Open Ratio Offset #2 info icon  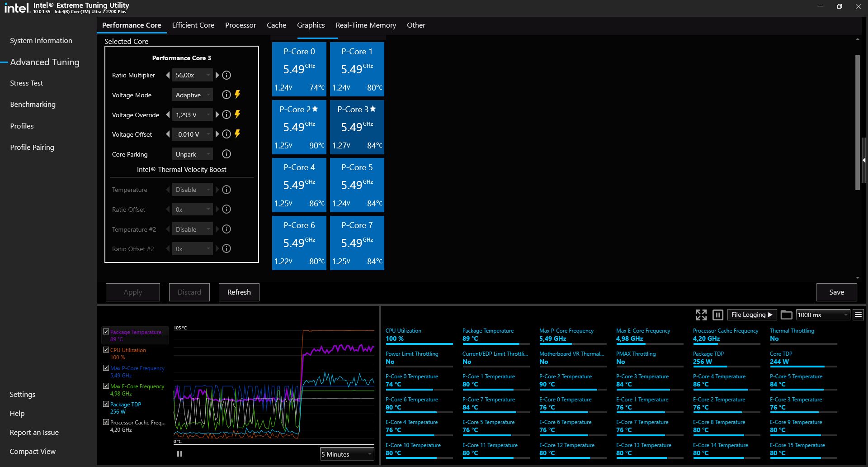point(226,248)
